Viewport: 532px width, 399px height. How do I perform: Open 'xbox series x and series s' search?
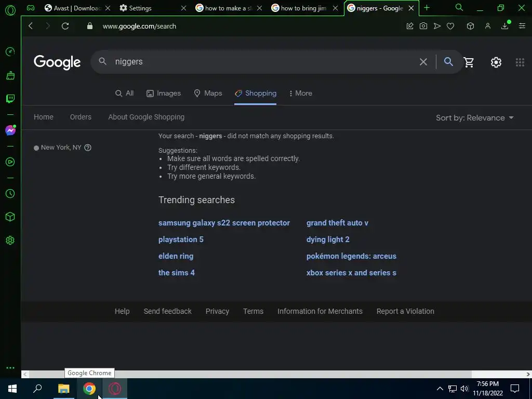point(351,273)
